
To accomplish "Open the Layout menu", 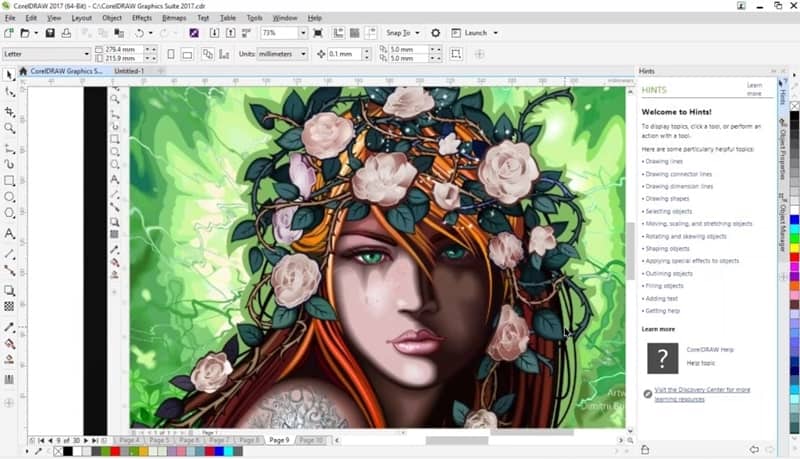I will coord(82,18).
